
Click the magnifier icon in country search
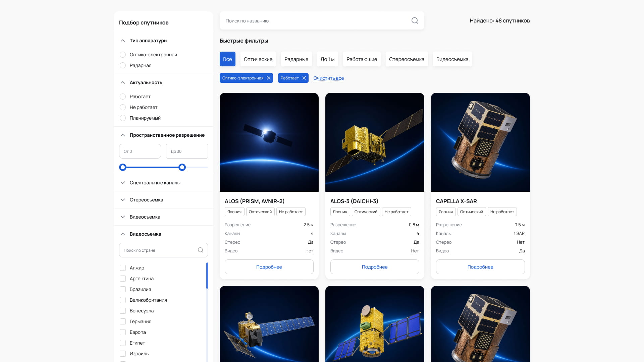coord(201,250)
